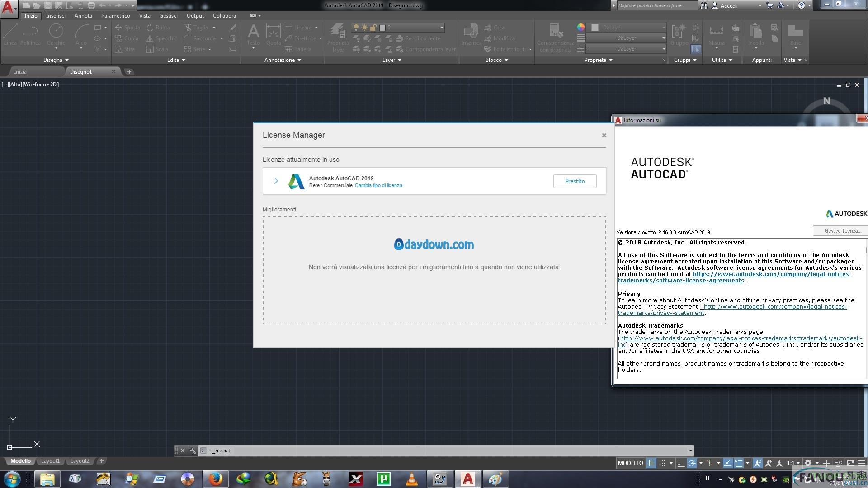
Task: Click the Prestito button in License Manager
Action: coord(575,181)
